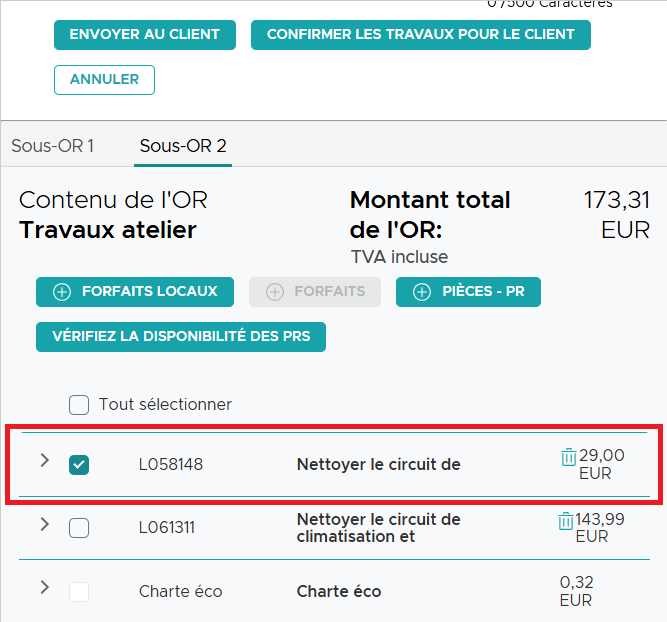The image size is (667, 622).
Task: Expand the Charte éco row chevron
Action: tap(45, 587)
